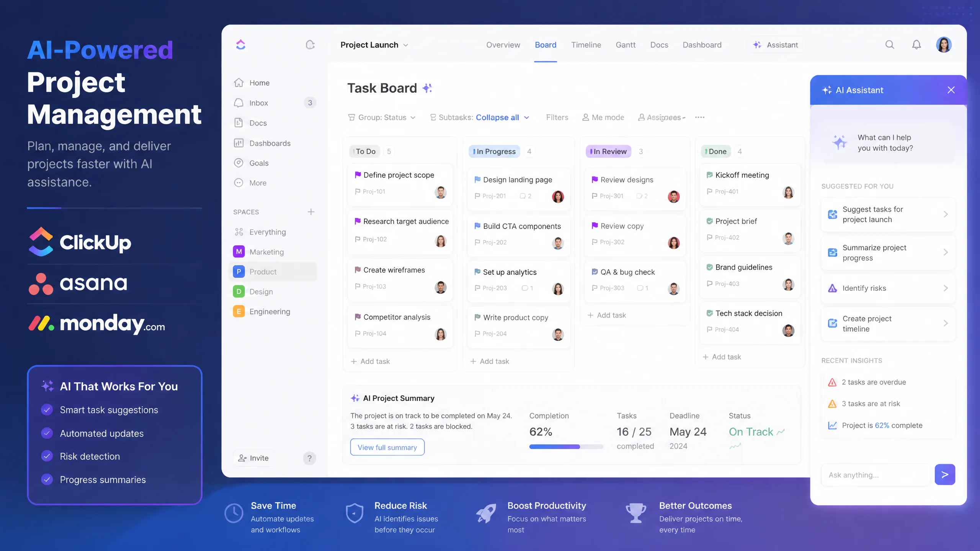
Task: Click the flag icon on Build CTA components
Action: pyautogui.click(x=477, y=226)
